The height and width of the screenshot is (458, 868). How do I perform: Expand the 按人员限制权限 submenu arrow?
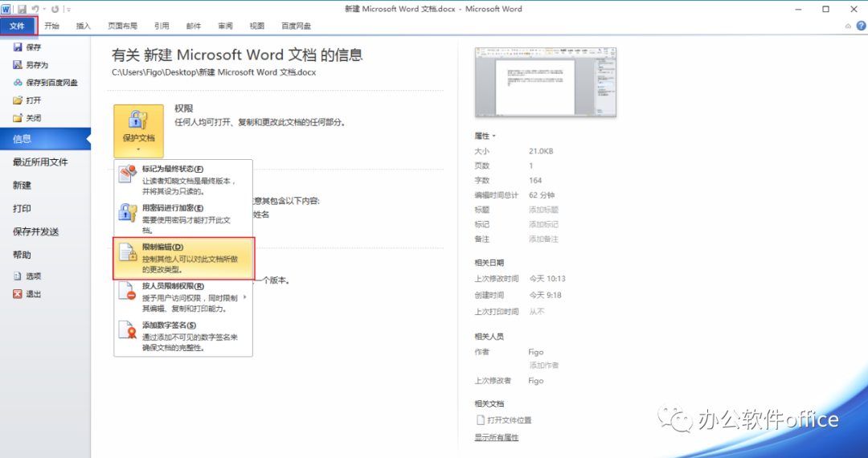pyautogui.click(x=244, y=297)
